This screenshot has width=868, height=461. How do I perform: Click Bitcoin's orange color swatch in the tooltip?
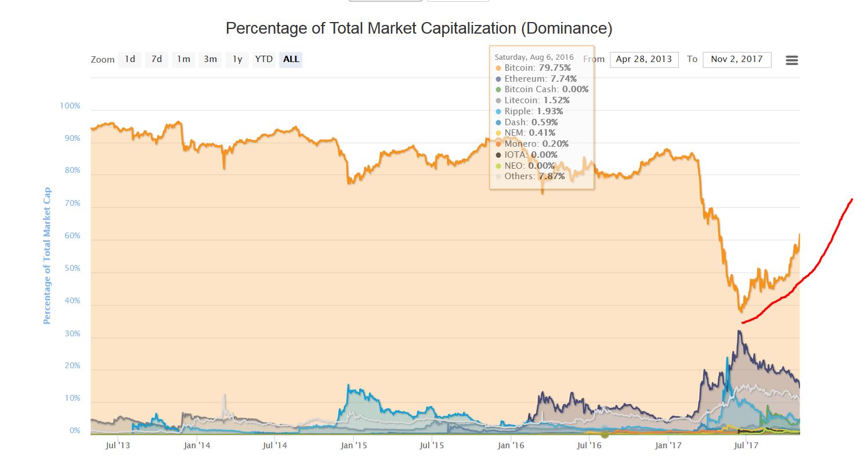(x=498, y=68)
